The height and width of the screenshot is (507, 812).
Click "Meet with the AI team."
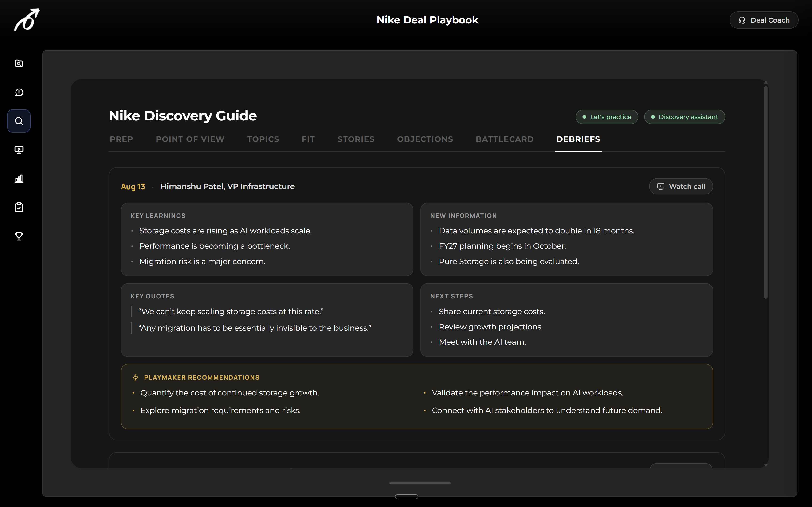(482, 342)
